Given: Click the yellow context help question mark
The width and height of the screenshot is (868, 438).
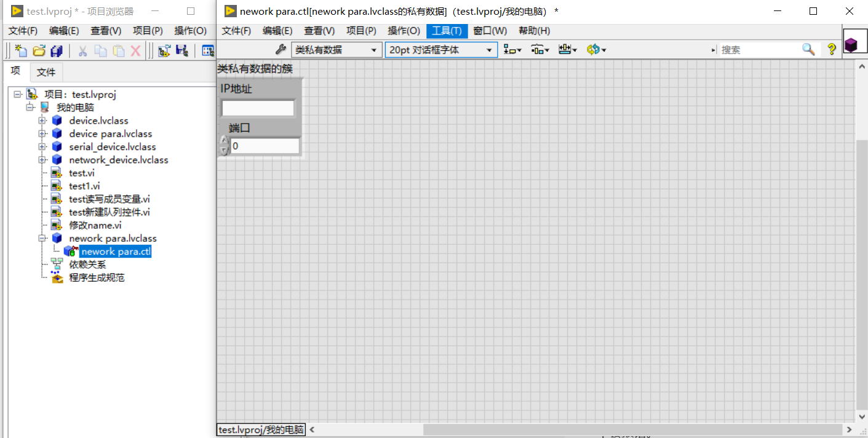Looking at the screenshot, I should coord(832,50).
